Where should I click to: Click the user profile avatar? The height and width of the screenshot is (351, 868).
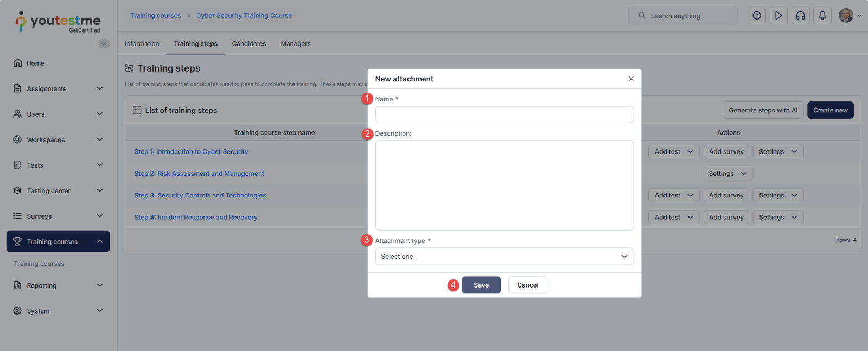[x=846, y=16]
